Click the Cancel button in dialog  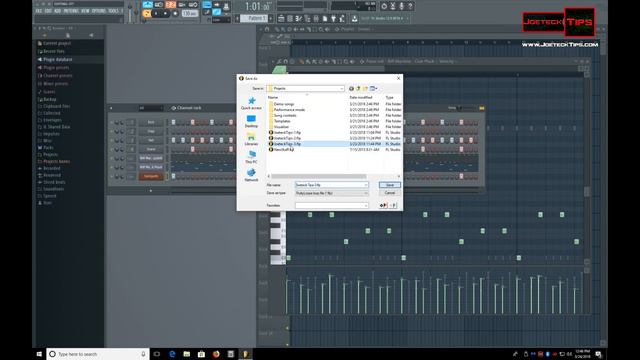tap(390, 193)
